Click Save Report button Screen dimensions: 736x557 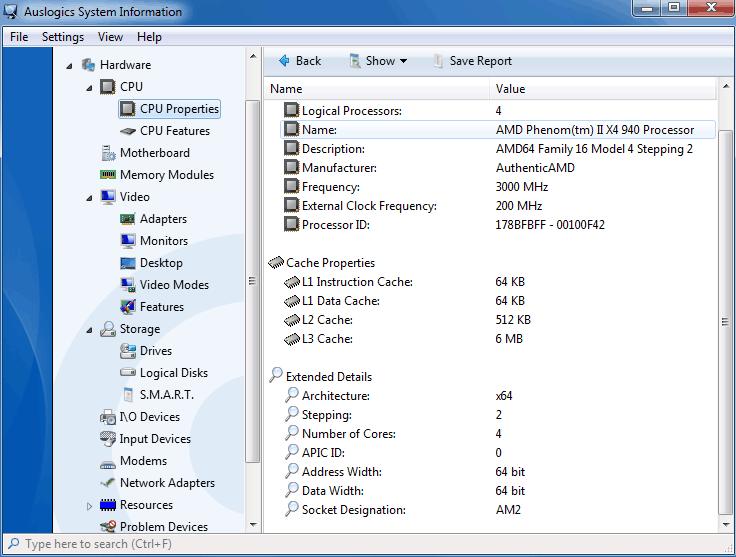pyautogui.click(x=473, y=61)
